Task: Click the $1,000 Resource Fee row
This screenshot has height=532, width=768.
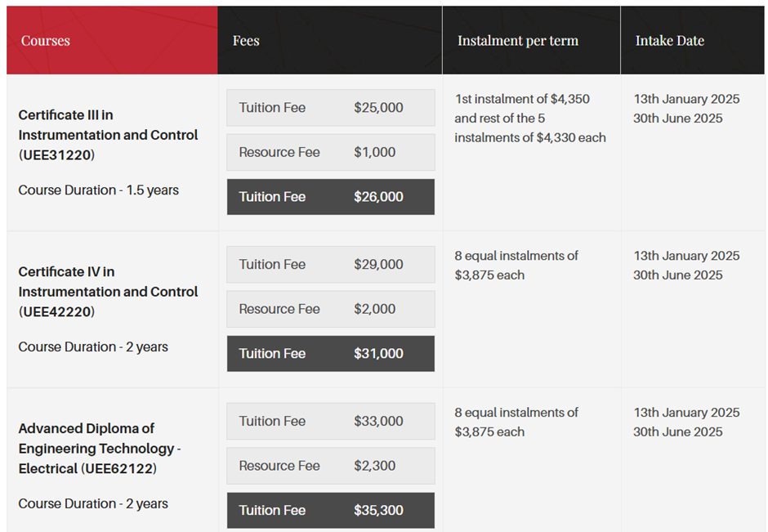Action: (x=330, y=152)
